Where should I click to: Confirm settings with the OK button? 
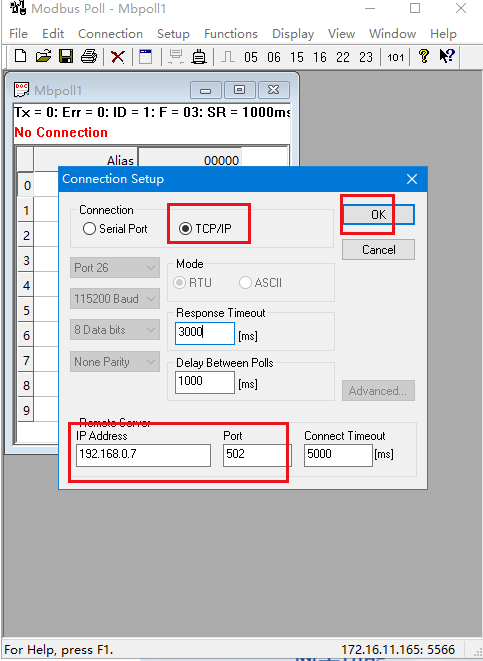point(378,215)
